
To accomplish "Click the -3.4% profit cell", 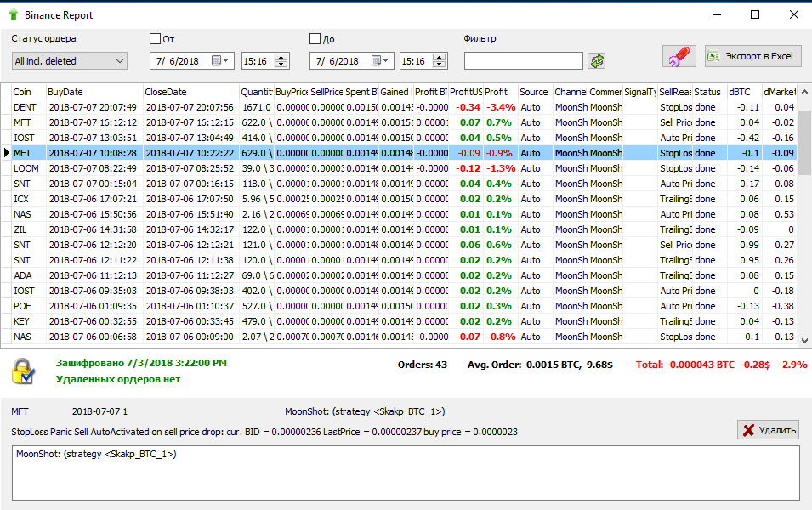I will pos(500,107).
